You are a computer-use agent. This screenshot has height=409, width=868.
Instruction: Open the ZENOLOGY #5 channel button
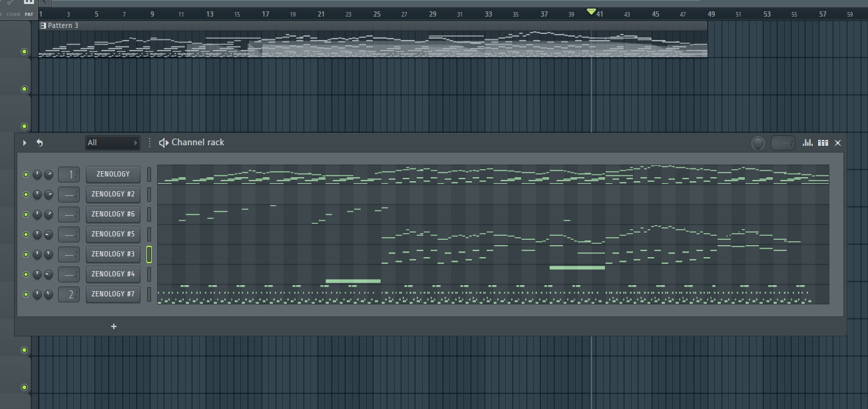tap(113, 234)
